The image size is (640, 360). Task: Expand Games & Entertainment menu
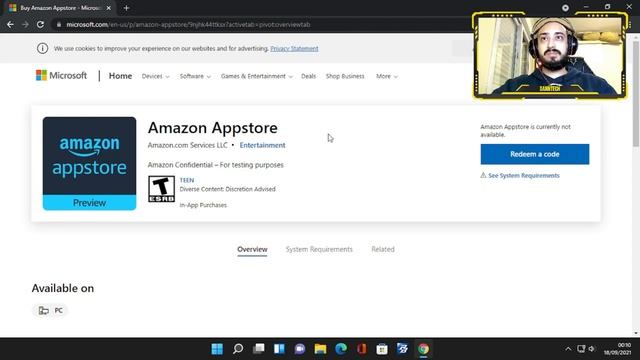point(257,76)
